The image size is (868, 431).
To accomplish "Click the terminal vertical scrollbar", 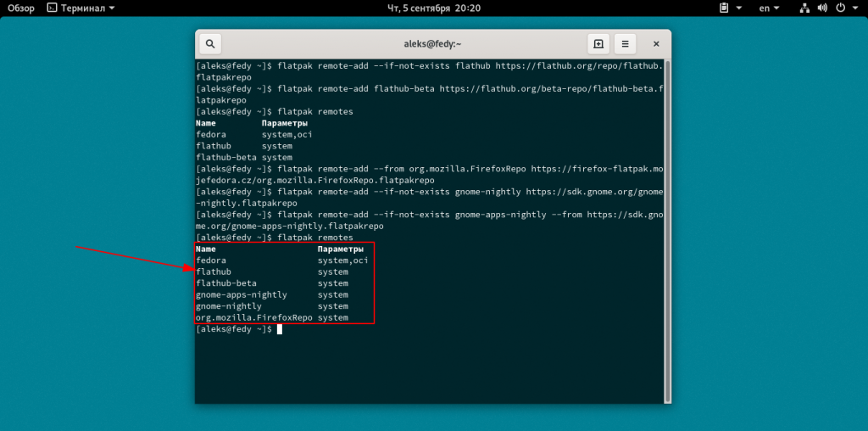I will (668, 229).
